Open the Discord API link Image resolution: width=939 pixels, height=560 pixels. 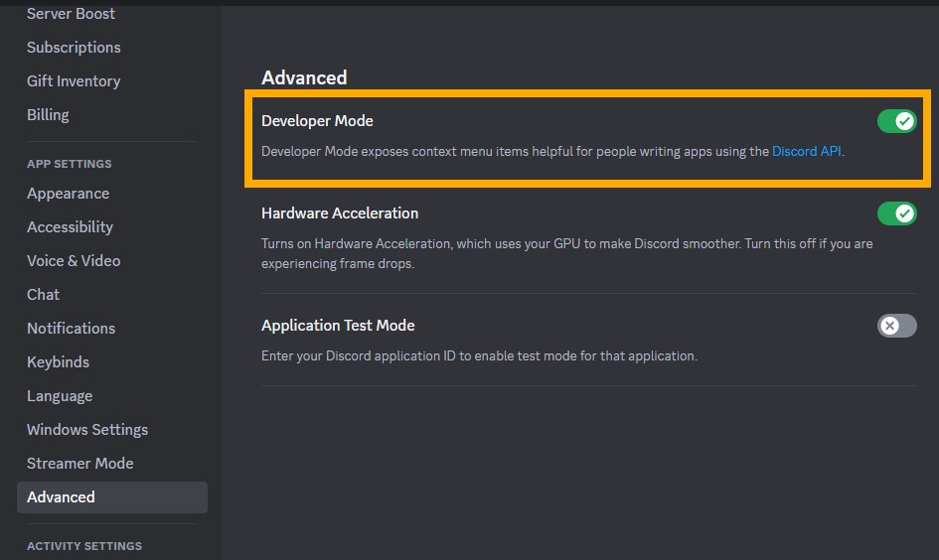(x=806, y=151)
